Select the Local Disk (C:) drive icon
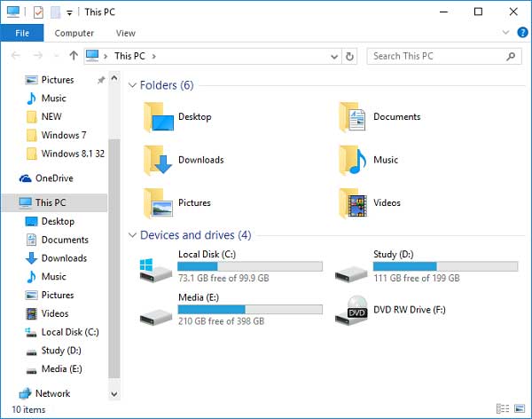 156,270
